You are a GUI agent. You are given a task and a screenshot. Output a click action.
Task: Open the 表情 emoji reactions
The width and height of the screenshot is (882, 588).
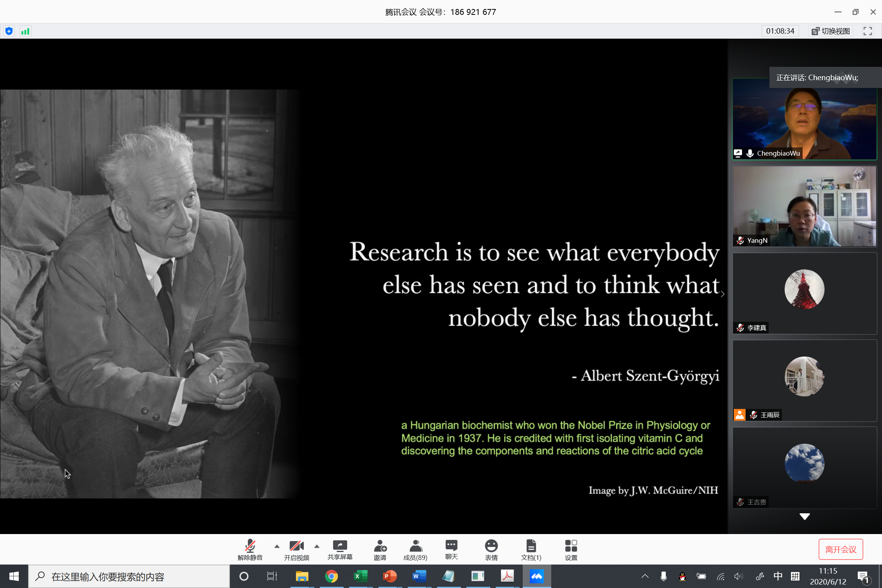tap(491, 549)
